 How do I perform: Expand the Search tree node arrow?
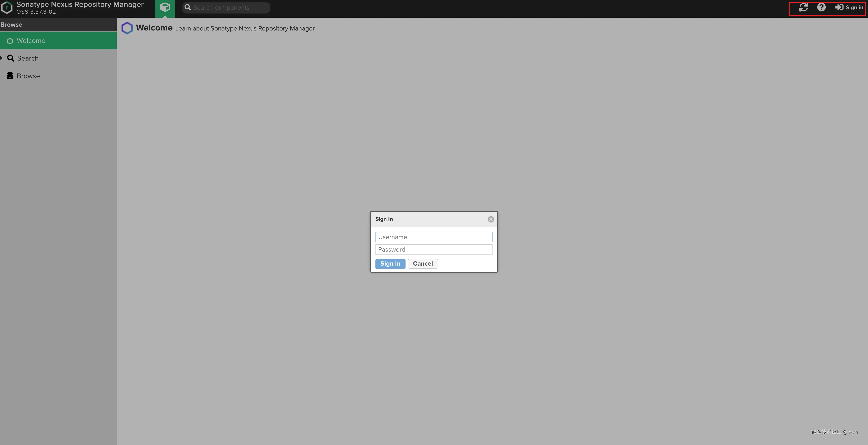[x=2, y=58]
